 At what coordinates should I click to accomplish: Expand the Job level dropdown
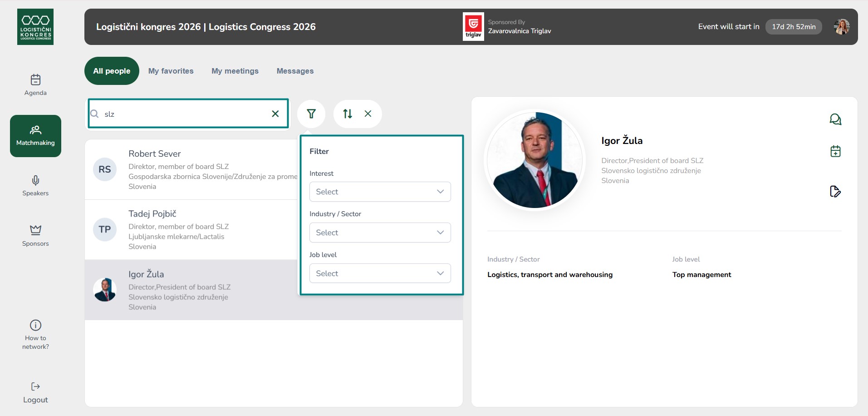(380, 273)
